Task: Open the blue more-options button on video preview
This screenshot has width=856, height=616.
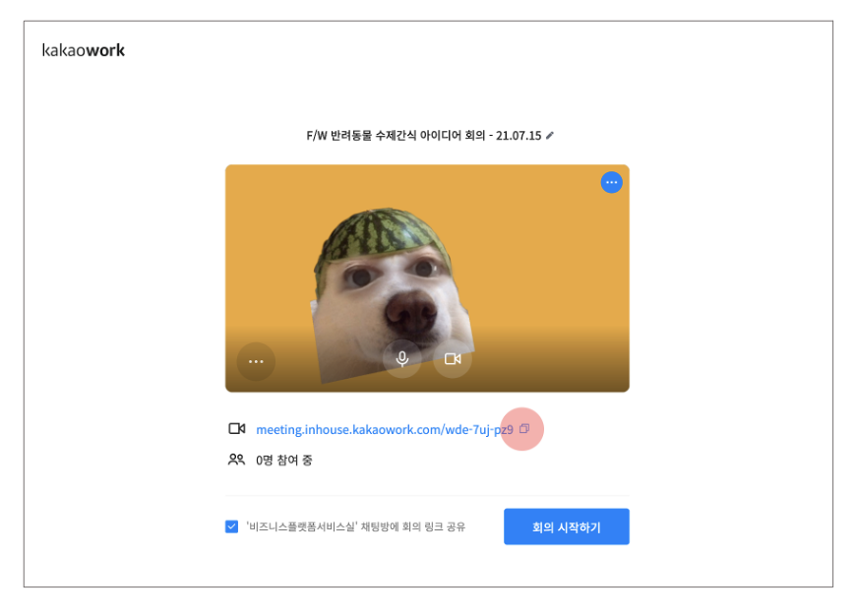Action: 611,182
